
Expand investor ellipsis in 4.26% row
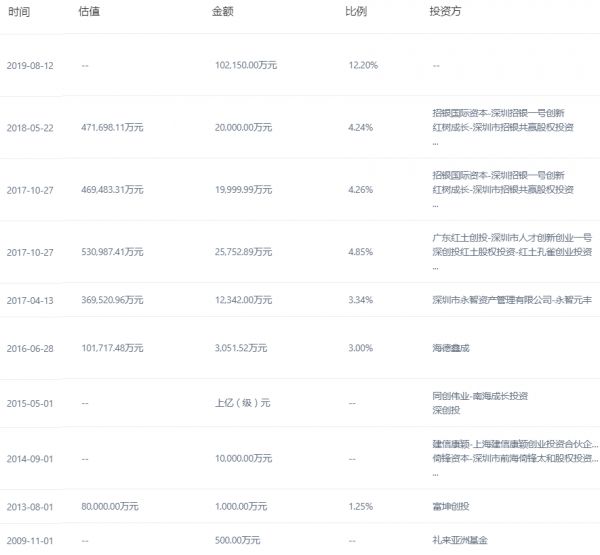pyautogui.click(x=435, y=206)
